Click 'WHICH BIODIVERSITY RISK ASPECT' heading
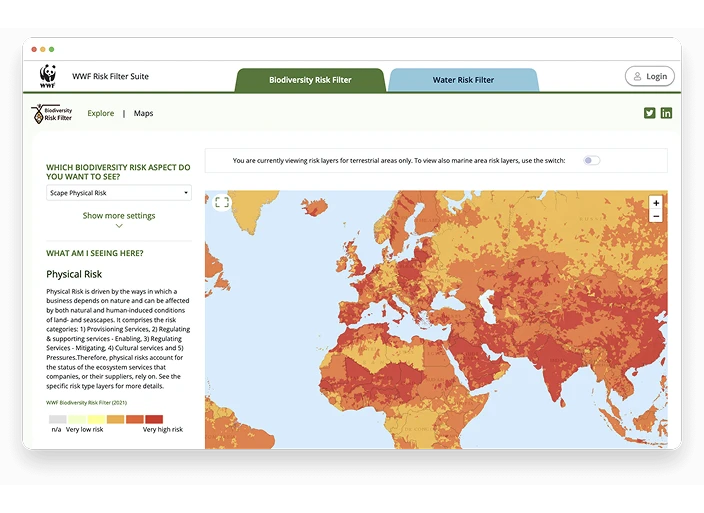The height and width of the screenshot is (513, 704). point(118,172)
